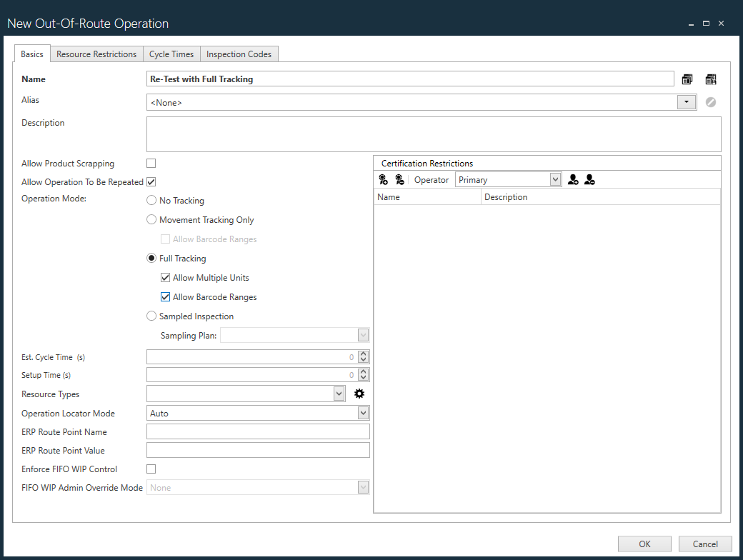This screenshot has height=560, width=743.
Task: Open the Operator dropdown showing Primary
Action: (x=554, y=179)
